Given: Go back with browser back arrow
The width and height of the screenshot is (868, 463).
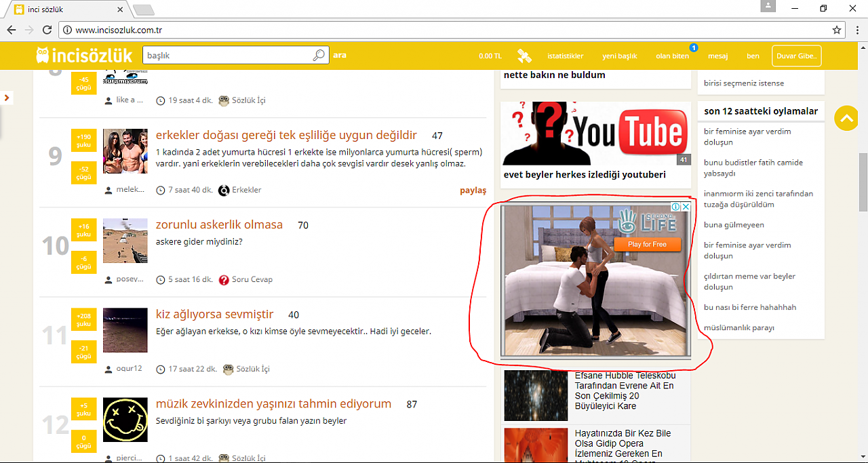Looking at the screenshot, I should pos(12,30).
